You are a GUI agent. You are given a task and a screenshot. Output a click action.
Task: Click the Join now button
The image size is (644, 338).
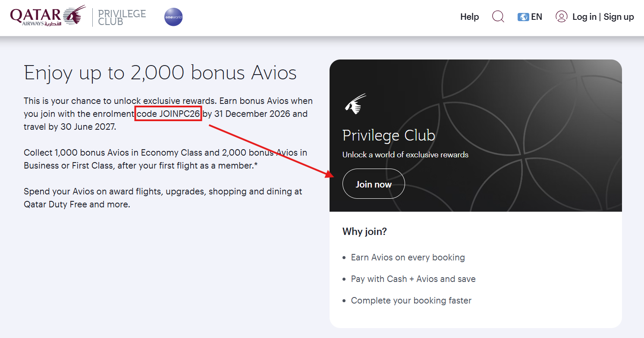pyautogui.click(x=373, y=183)
